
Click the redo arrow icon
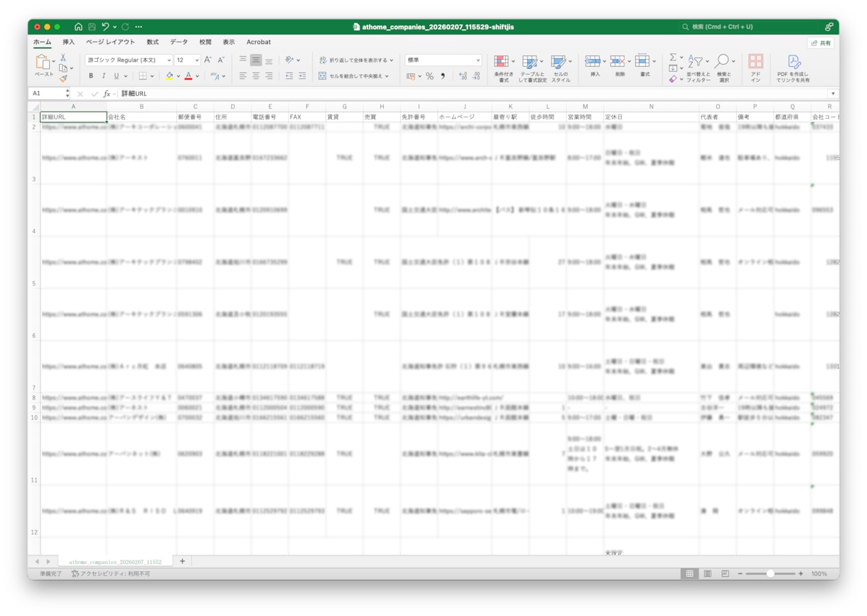(x=125, y=27)
